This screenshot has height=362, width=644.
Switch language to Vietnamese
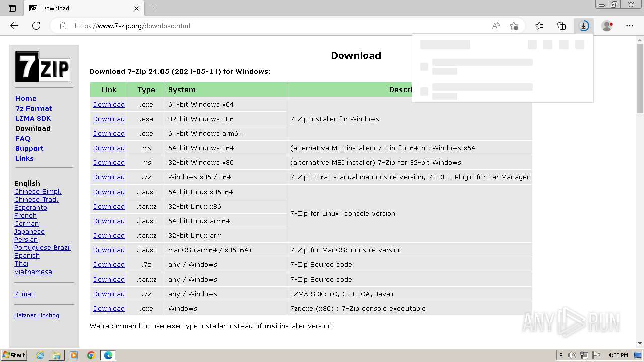[x=33, y=271]
